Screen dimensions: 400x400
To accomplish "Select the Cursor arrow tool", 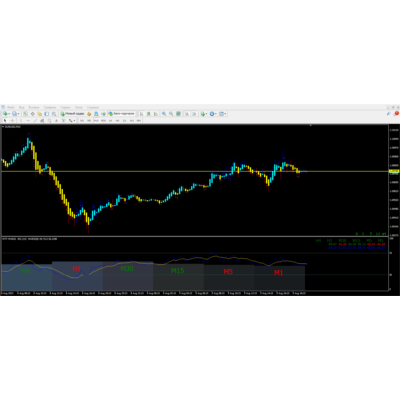I will [5, 120].
